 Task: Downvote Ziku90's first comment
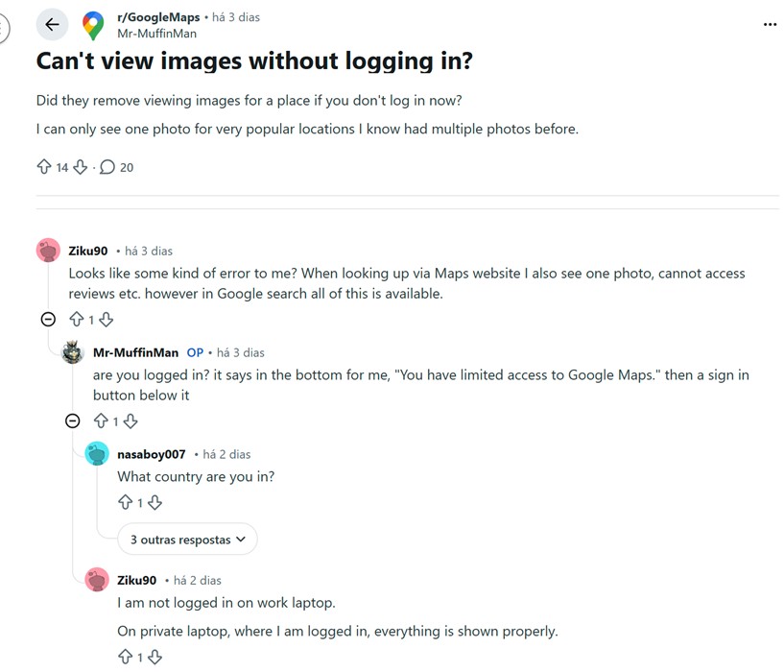click(107, 320)
